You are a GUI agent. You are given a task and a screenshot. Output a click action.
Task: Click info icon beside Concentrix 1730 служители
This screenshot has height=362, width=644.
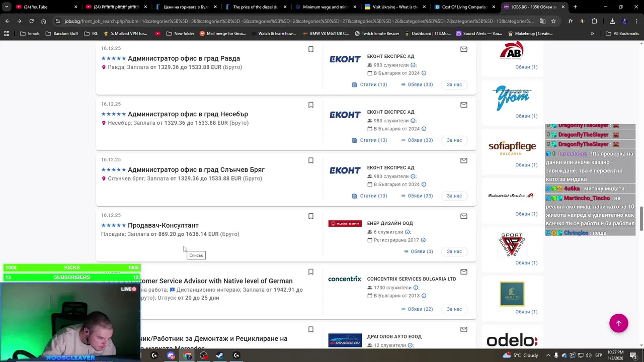(x=416, y=288)
